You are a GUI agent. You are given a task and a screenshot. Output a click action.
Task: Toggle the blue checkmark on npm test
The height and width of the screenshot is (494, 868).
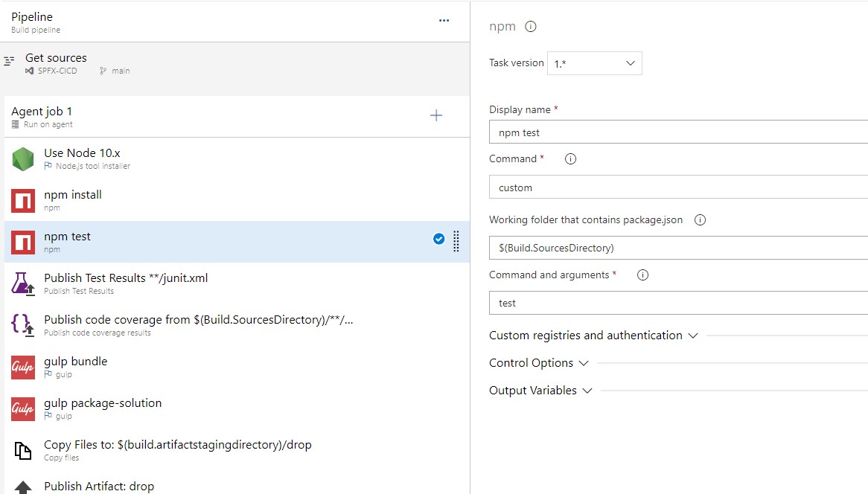pyautogui.click(x=438, y=239)
